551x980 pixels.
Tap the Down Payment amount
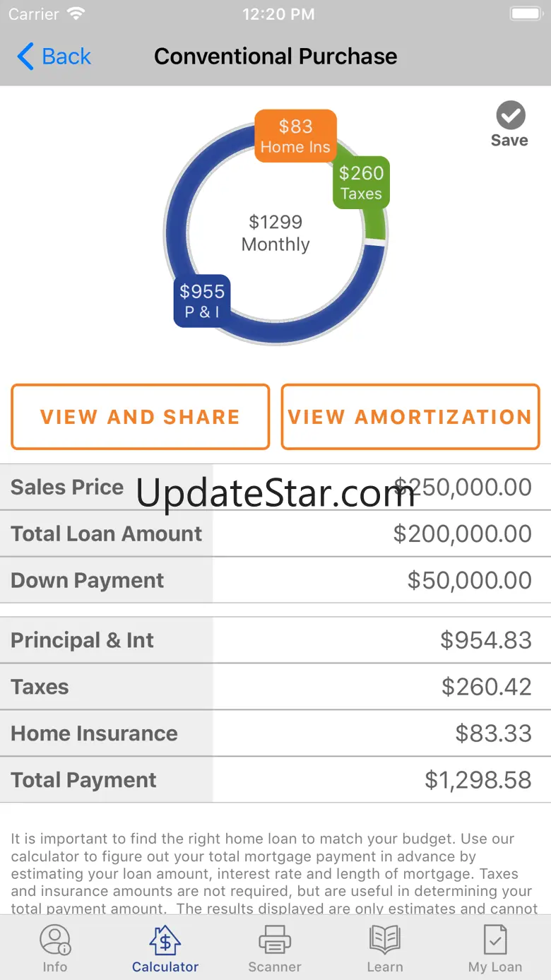[x=469, y=580]
